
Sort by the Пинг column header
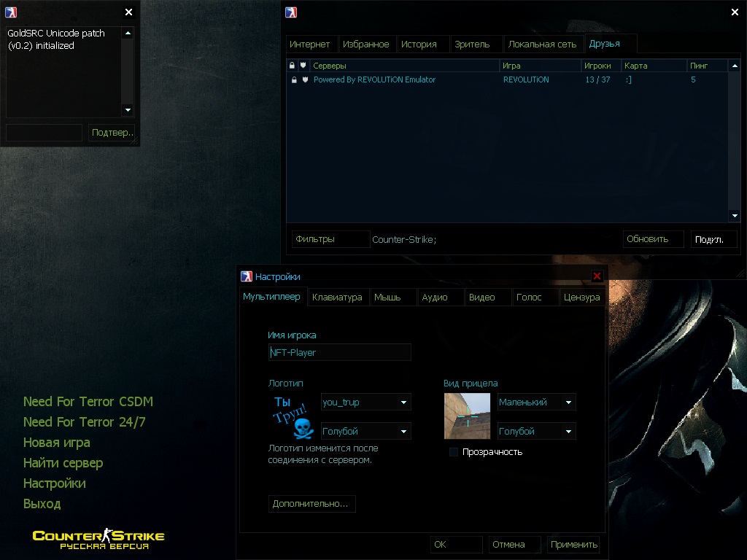707,65
